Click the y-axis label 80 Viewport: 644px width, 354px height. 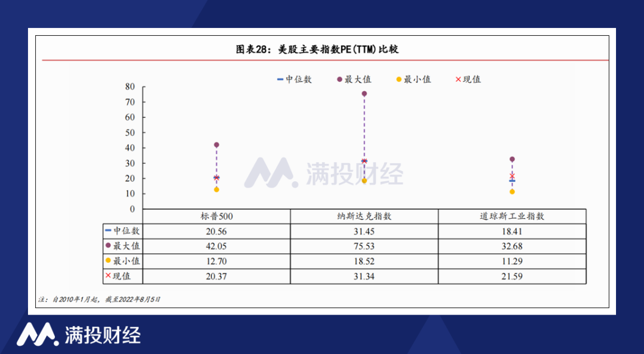[x=130, y=86]
